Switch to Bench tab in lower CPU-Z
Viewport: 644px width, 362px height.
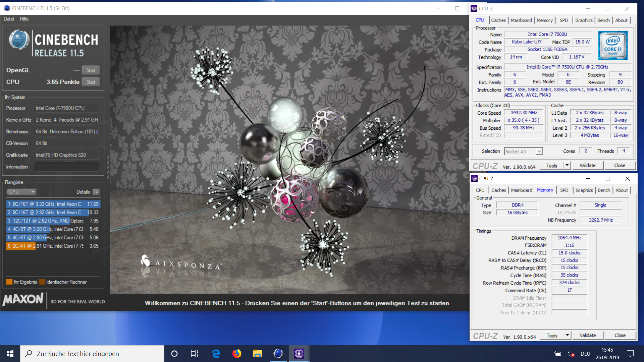604,190
